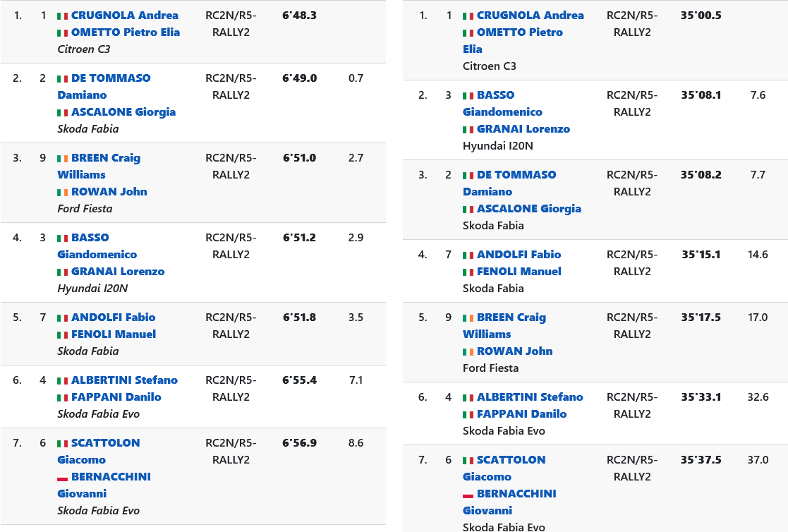Click the Italian flag beside FENOLI Manuel in the 6'51.8 row

pos(62,335)
